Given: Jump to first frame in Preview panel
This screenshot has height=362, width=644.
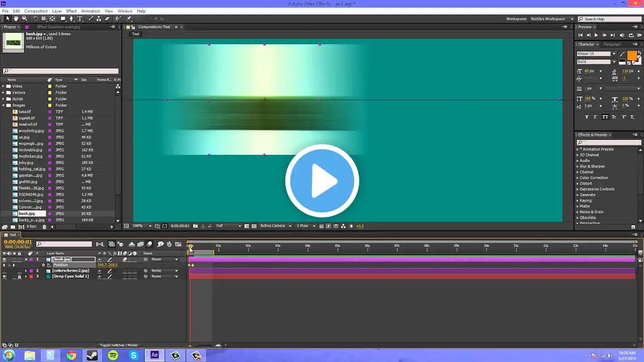Looking at the screenshot, I should (580, 35).
